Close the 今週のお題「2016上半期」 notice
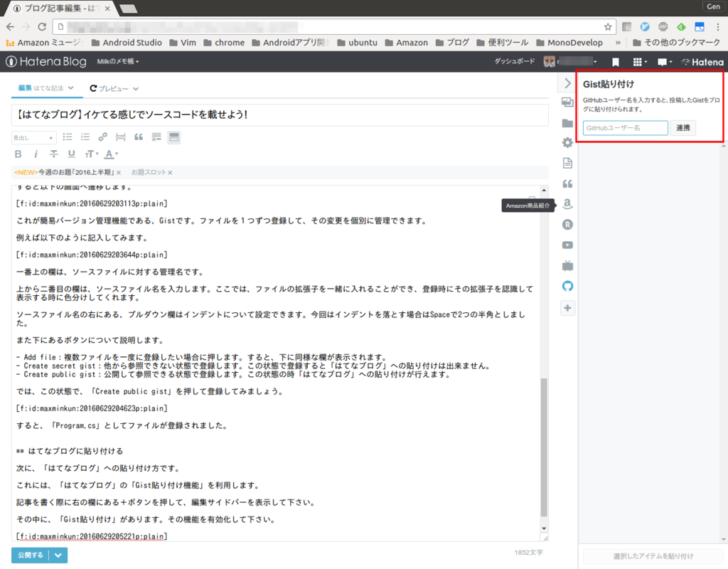This screenshot has height=569, width=728. tap(119, 173)
